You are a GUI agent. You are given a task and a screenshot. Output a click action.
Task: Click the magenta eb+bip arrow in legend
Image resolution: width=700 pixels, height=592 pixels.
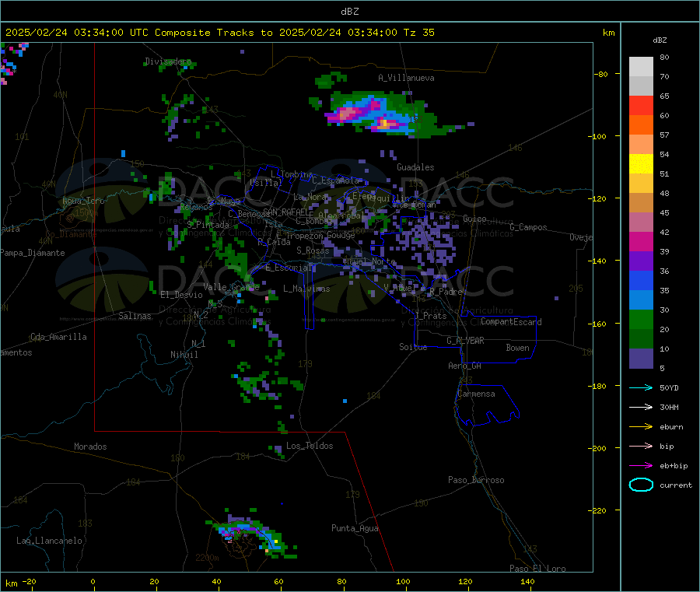pos(641,466)
